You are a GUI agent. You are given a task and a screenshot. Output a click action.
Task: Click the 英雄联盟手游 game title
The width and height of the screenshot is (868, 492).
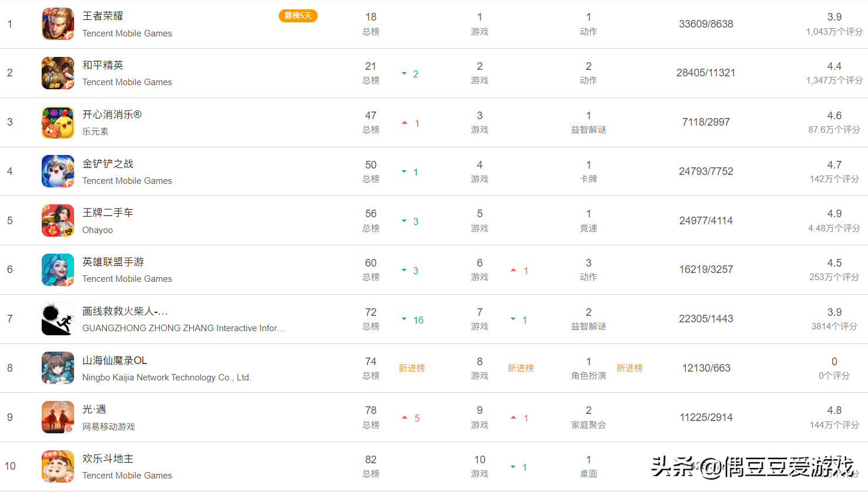point(113,262)
